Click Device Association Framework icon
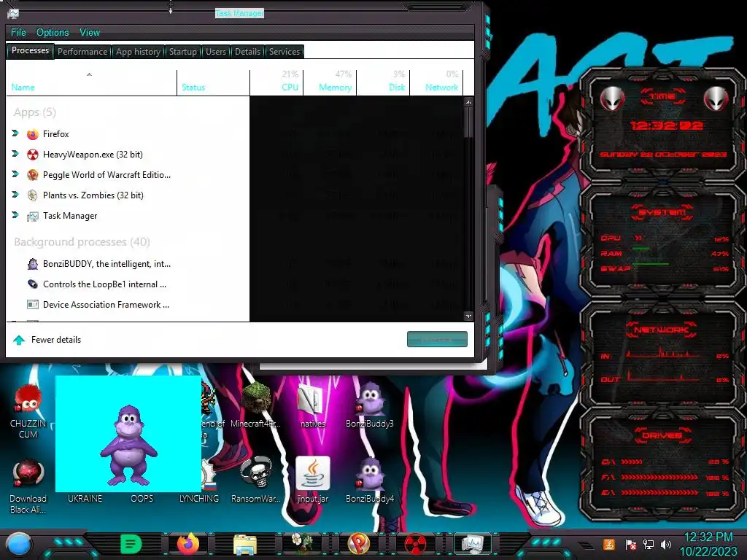Image resolution: width=747 pixels, height=560 pixels. pyautogui.click(x=32, y=304)
